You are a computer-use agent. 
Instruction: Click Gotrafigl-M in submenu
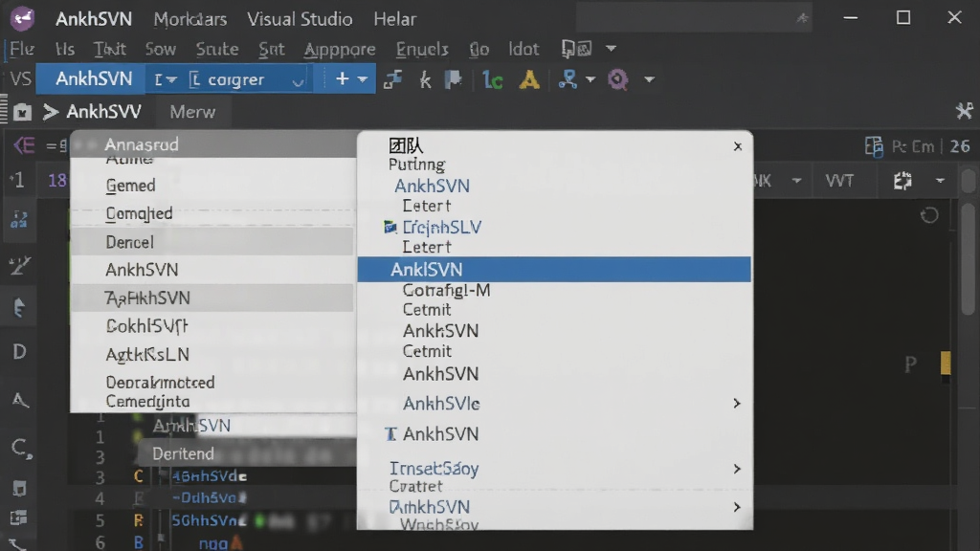click(x=446, y=290)
